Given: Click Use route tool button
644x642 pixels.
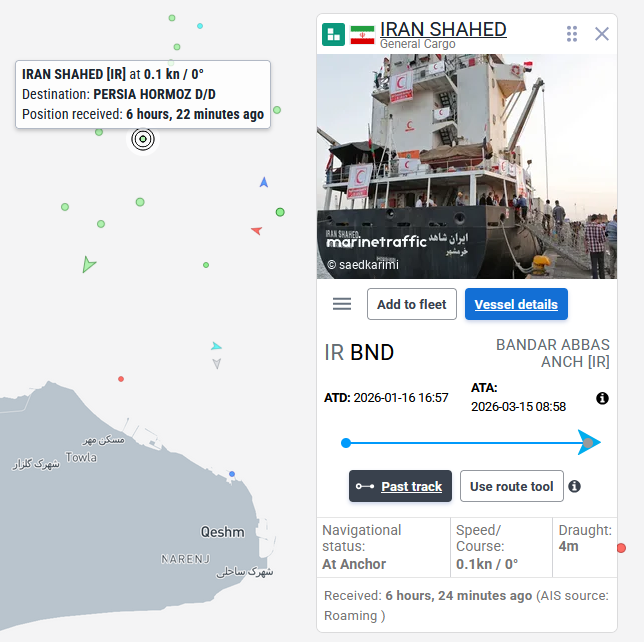Looking at the screenshot, I should tap(511, 486).
